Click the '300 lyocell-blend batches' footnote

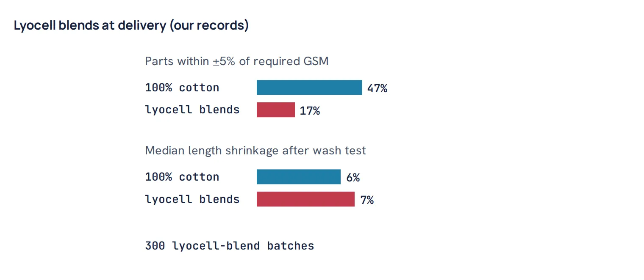point(230,246)
